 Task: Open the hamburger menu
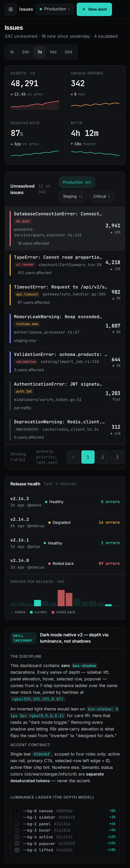pos(10,10)
